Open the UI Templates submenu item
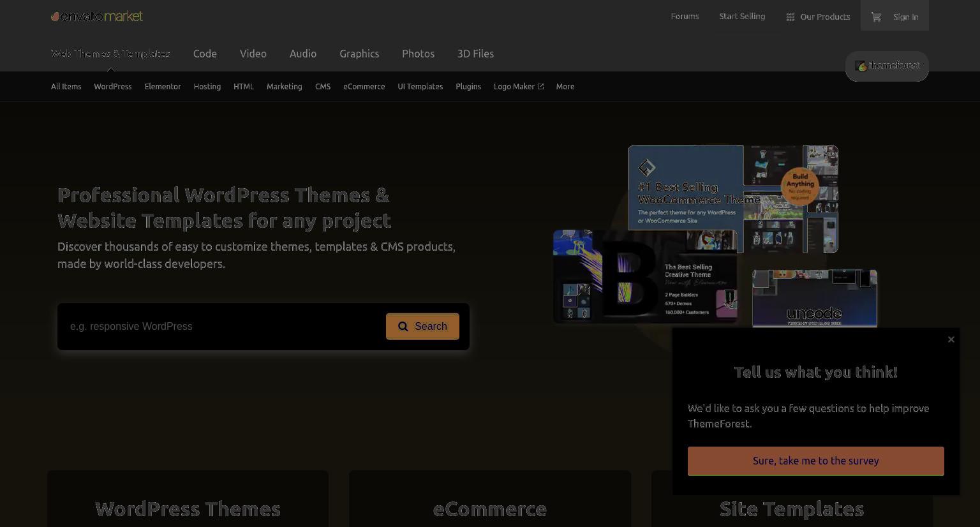980x527 pixels. (420, 87)
